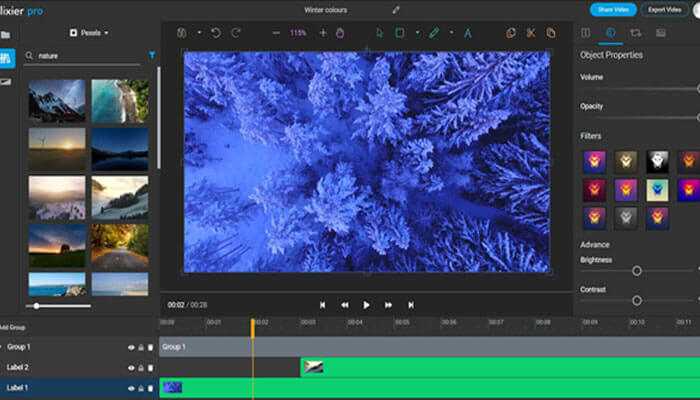This screenshot has width=700, height=400.
Task: Select the rectangle shape tool
Action: pos(400,33)
